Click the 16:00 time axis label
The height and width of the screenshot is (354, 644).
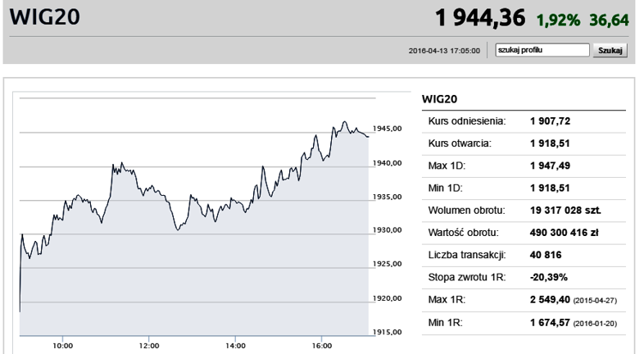click(x=321, y=346)
